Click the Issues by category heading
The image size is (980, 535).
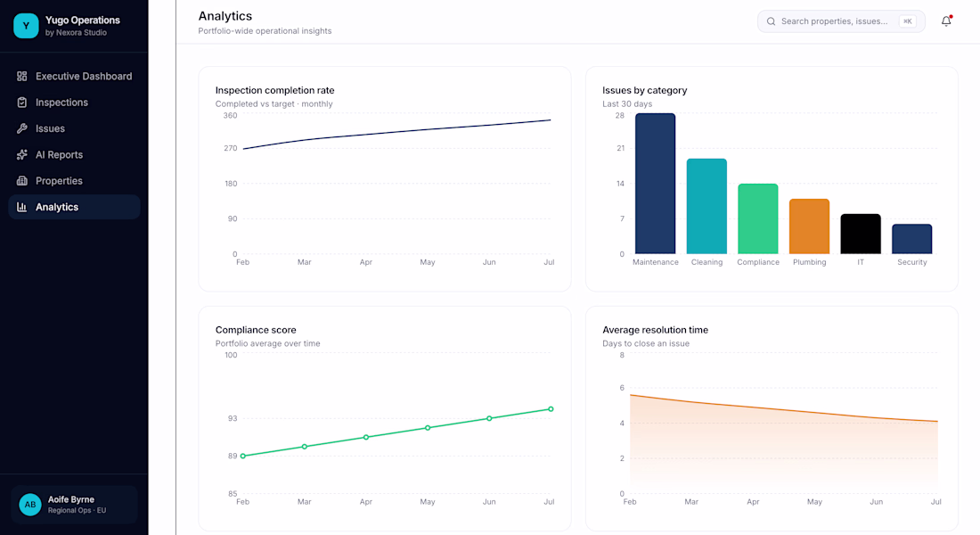point(644,90)
